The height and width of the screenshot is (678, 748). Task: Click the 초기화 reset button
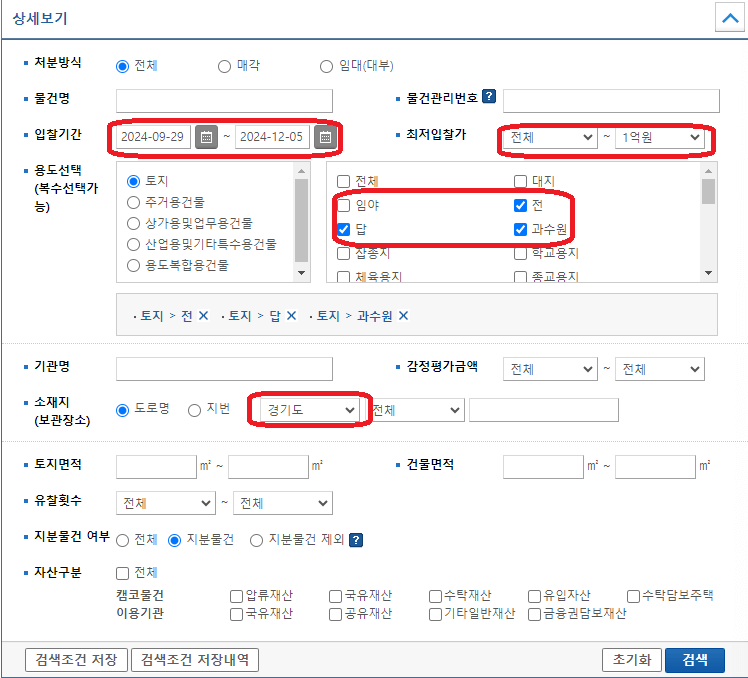(x=632, y=660)
